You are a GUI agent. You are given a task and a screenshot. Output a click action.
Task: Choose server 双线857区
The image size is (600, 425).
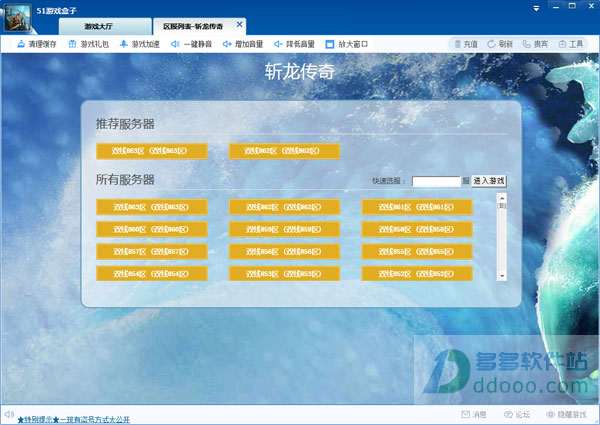coord(152,251)
